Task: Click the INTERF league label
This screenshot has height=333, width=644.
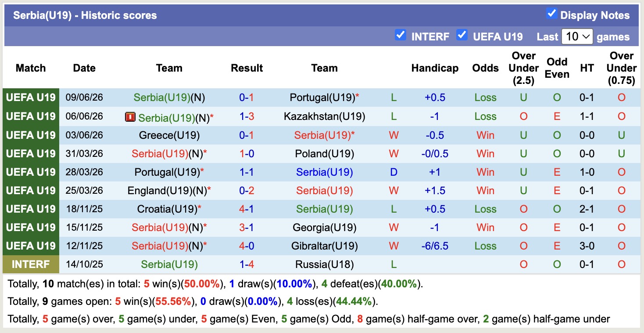Action: click(31, 264)
